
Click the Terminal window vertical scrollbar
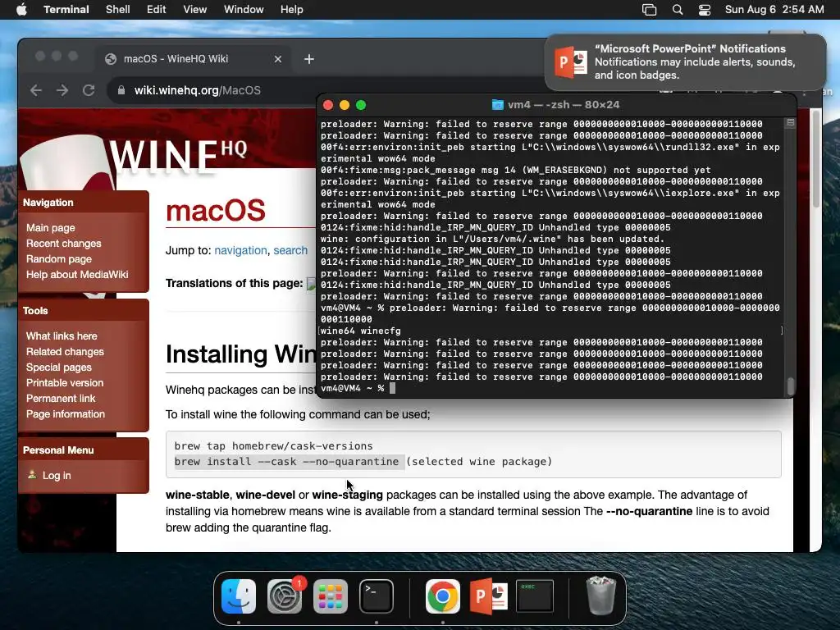pos(790,386)
